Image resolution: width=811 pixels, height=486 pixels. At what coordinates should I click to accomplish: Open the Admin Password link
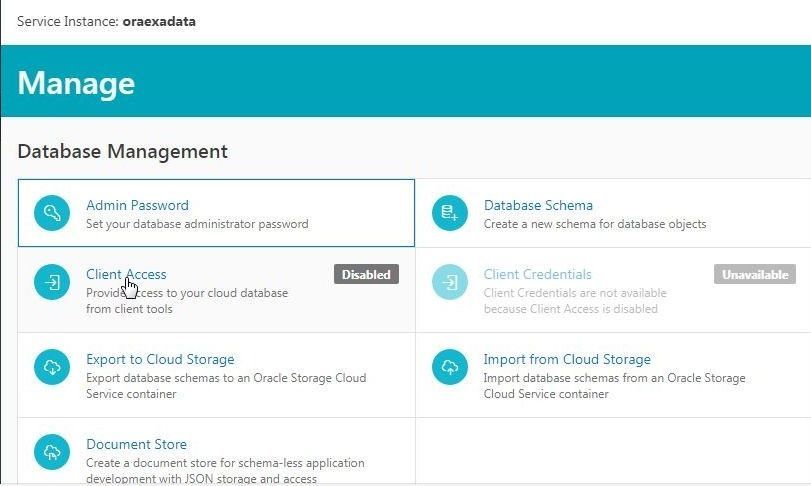pos(137,205)
